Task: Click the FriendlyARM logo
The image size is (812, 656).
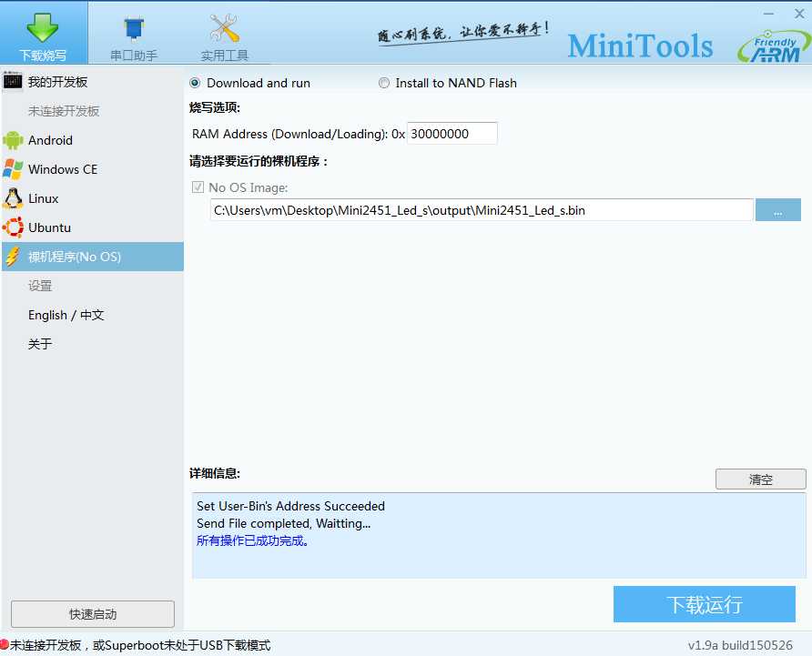Action: click(774, 47)
